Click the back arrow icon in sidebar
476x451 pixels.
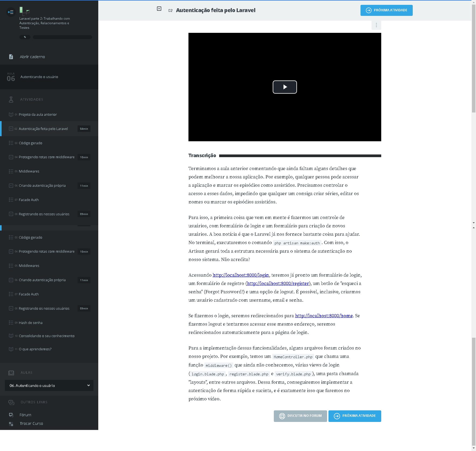pos(11,12)
